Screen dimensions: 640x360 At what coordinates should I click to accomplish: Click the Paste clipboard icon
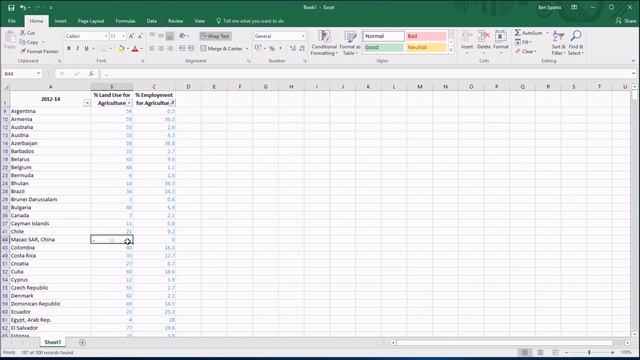tap(10, 38)
